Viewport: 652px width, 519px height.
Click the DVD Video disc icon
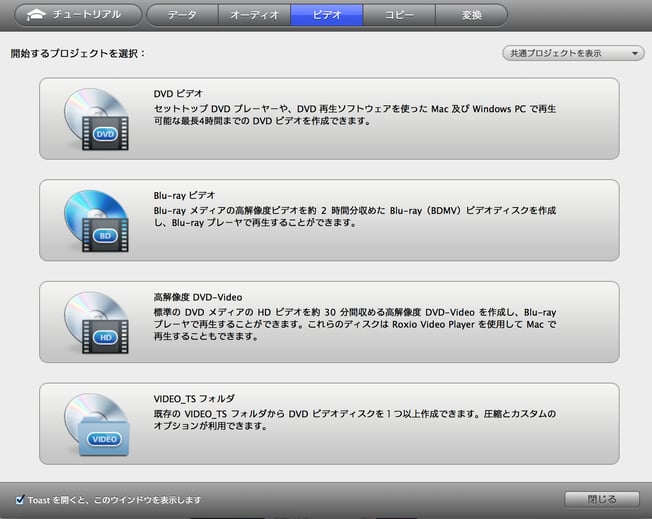coord(96,119)
